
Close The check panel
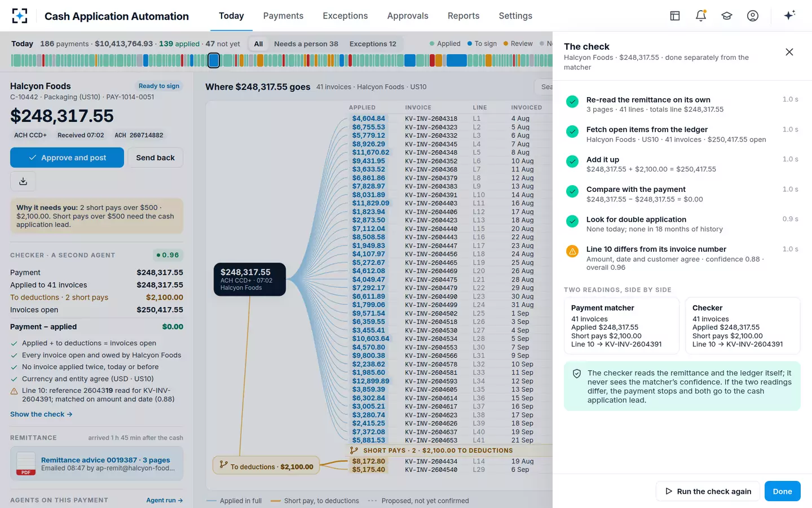pos(789,52)
